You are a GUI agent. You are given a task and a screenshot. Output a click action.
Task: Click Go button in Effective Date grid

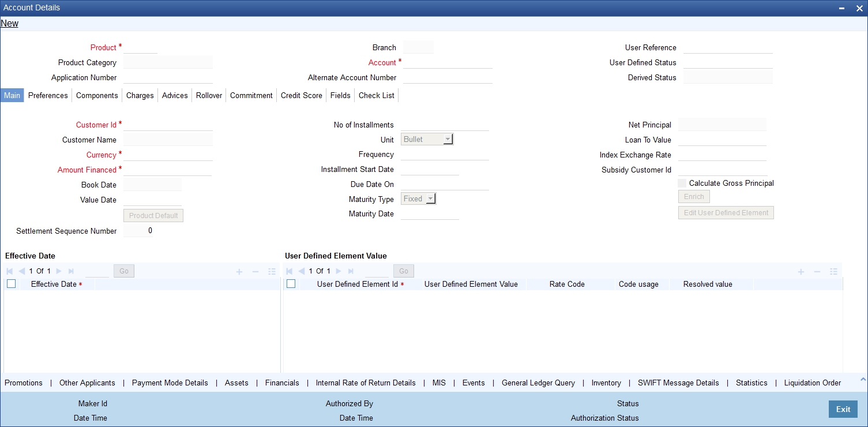tap(124, 271)
